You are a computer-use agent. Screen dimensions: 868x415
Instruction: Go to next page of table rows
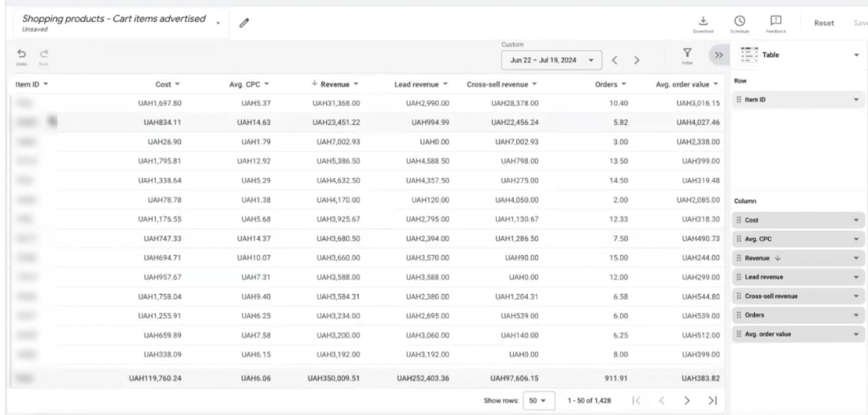[687, 399]
